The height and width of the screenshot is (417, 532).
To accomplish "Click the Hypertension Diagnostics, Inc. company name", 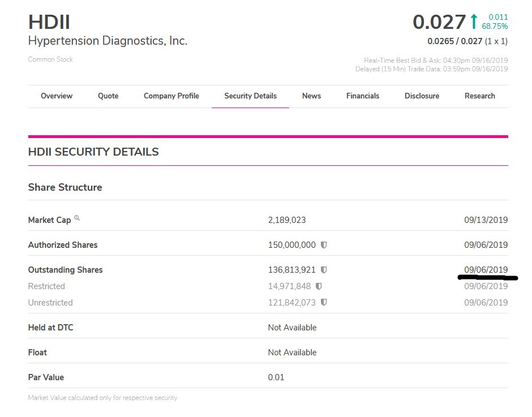I will (108, 41).
